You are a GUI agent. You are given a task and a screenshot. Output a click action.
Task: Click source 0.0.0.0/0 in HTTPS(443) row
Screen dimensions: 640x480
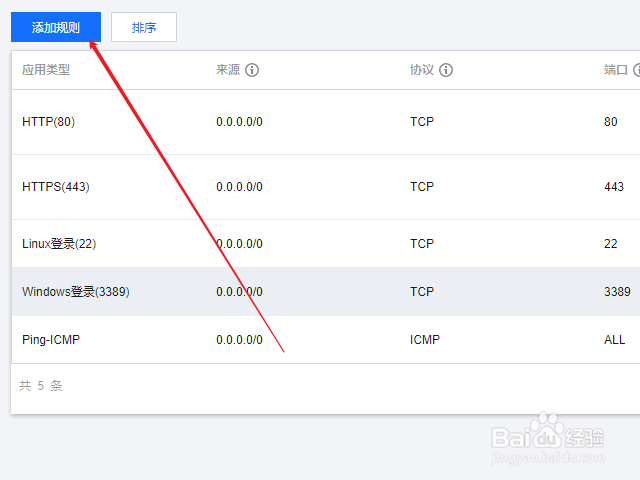click(x=239, y=187)
